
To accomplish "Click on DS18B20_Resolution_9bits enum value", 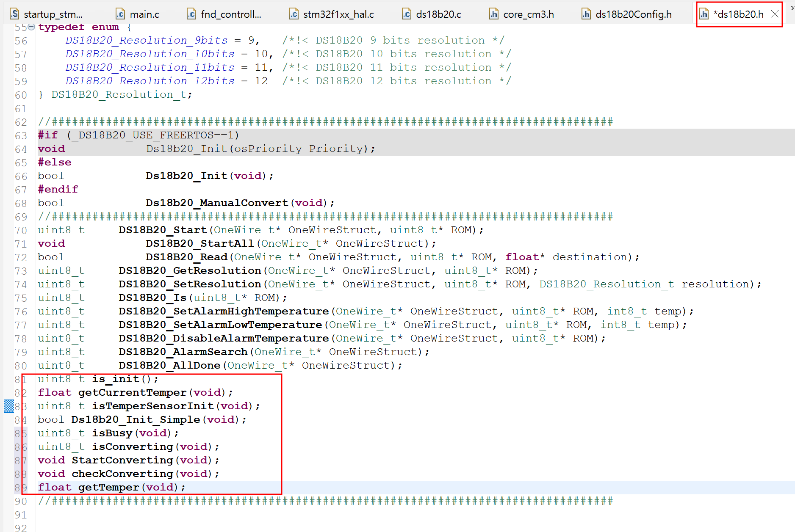I will 147,40.
